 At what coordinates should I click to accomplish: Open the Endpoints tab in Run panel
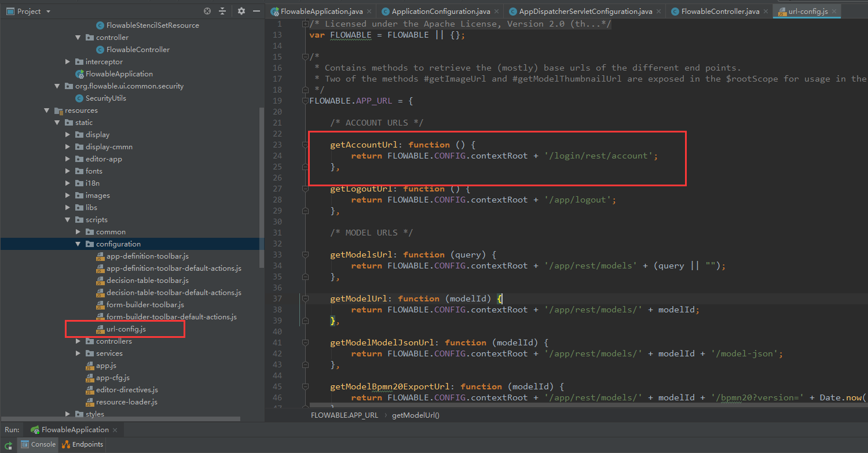coord(82,444)
